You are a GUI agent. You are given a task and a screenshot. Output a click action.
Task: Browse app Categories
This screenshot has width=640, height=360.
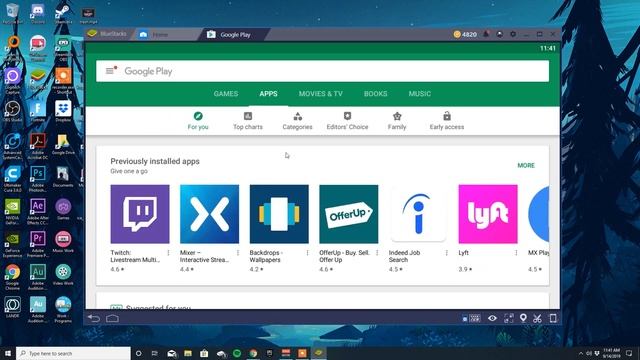pos(298,121)
